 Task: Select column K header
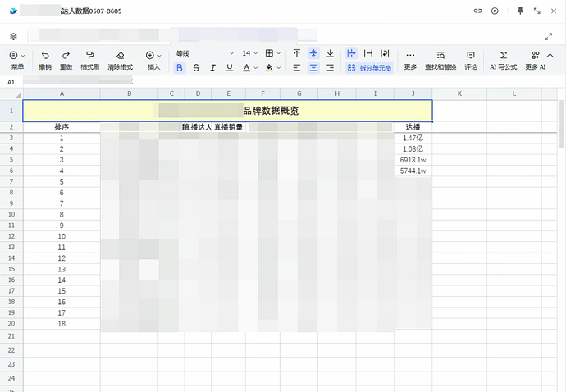pos(459,93)
